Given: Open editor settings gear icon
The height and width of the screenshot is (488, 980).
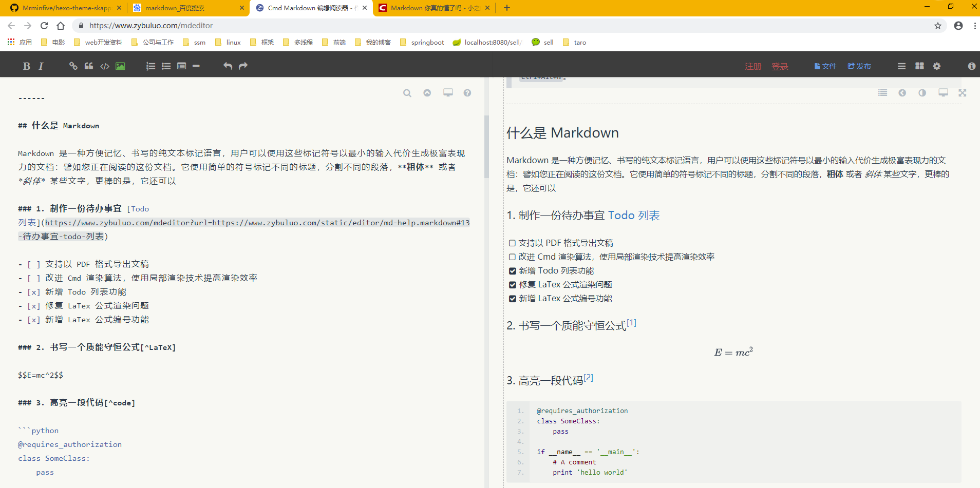Looking at the screenshot, I should coord(937,66).
